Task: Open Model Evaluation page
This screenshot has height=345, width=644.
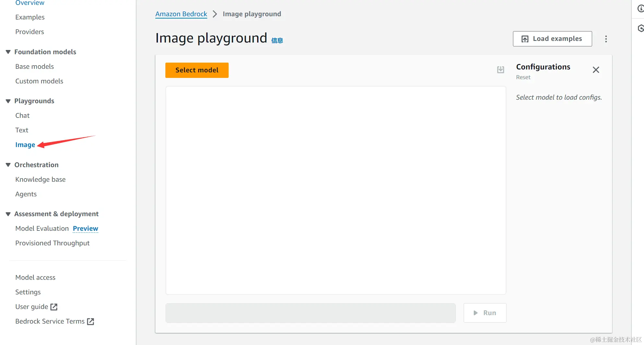Action: (42, 228)
